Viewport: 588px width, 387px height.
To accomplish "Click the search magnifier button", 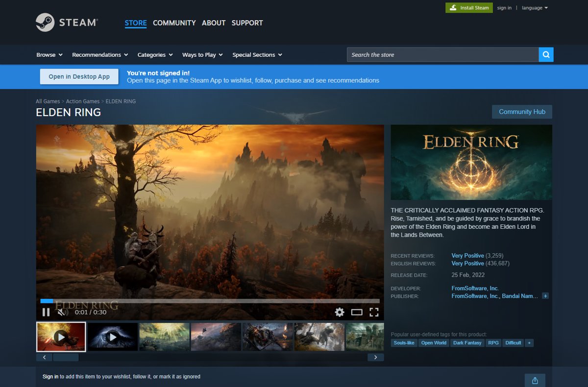I will point(546,54).
